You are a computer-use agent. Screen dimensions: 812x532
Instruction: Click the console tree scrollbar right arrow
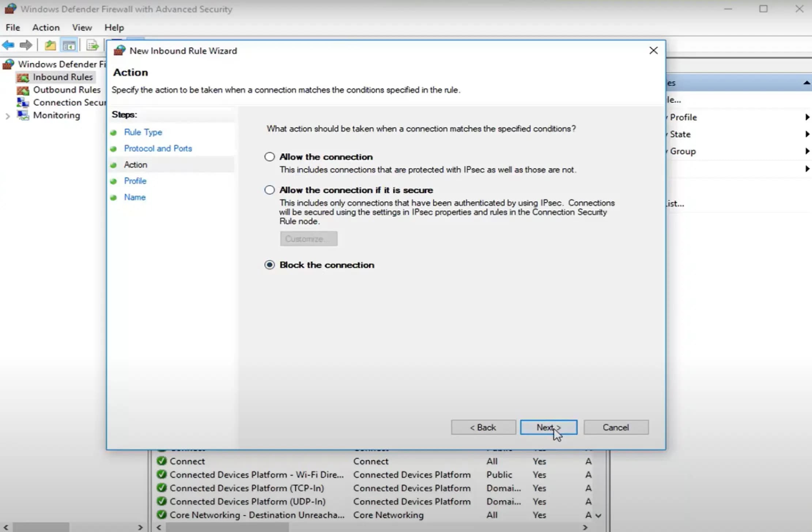click(x=140, y=528)
